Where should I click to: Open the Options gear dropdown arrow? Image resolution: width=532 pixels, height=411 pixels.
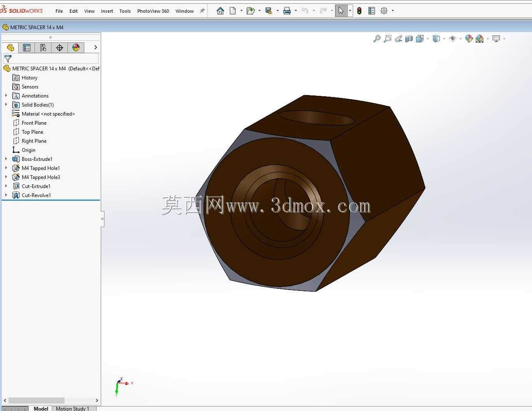click(x=393, y=11)
